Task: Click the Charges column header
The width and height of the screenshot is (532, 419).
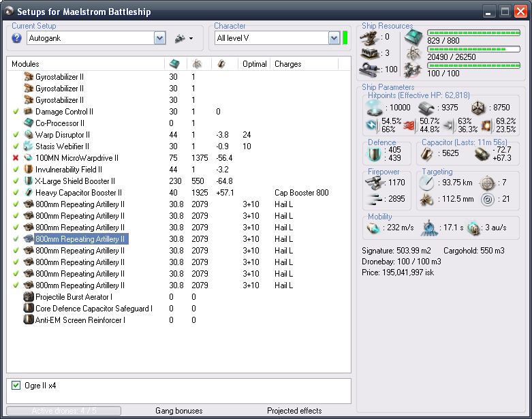Action: click(287, 64)
